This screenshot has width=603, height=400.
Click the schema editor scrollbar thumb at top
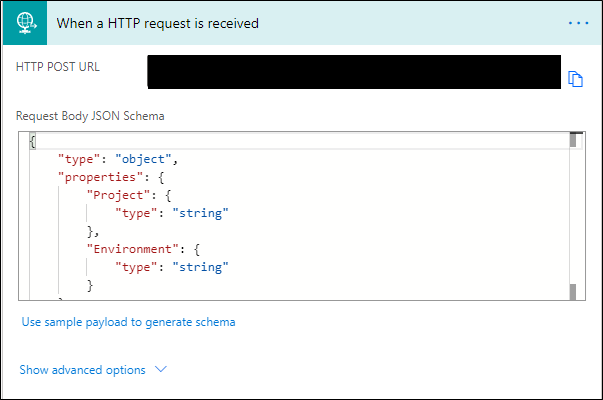click(x=573, y=140)
